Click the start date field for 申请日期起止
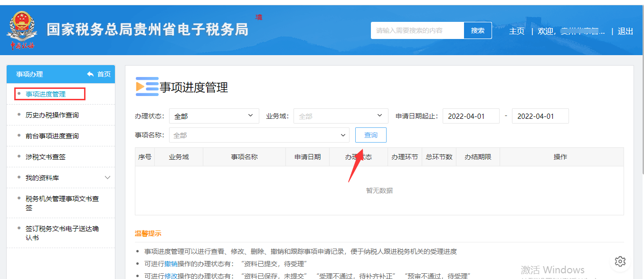 coord(471,116)
